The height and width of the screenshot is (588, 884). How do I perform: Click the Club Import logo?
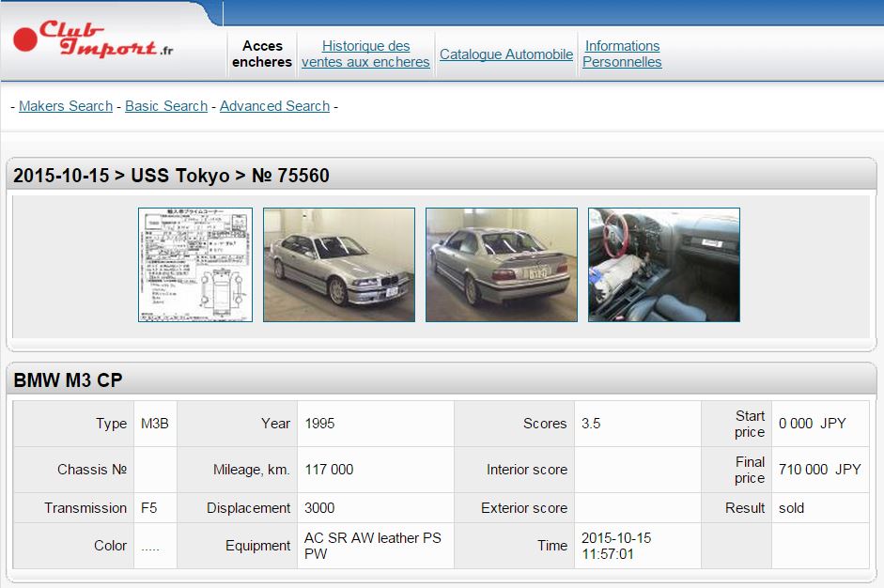coord(94,39)
